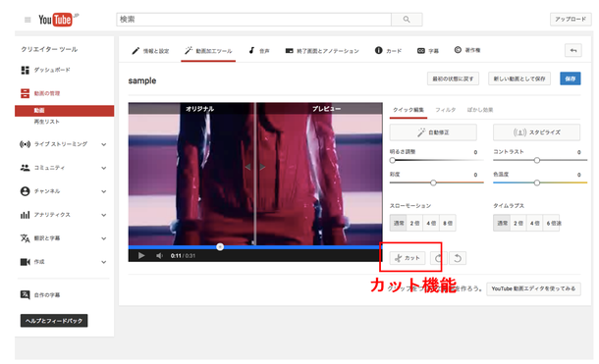Mute the video volume icon
This screenshot has height=364, width=599.
click(159, 256)
